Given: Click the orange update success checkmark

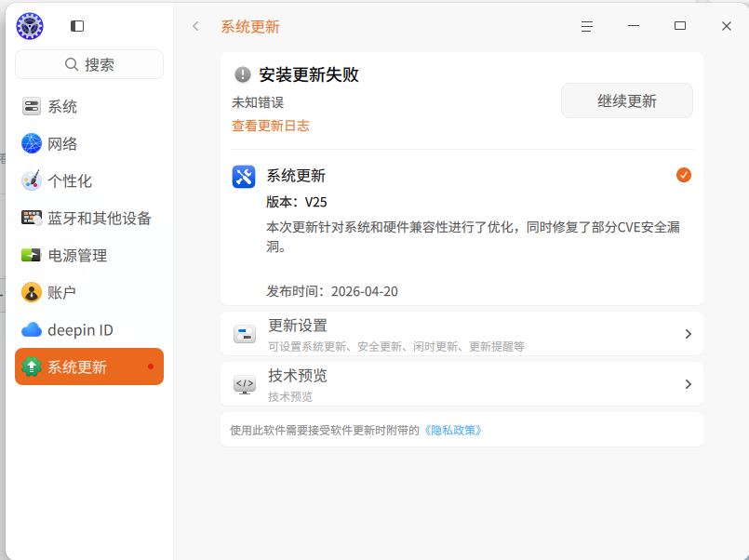Looking at the screenshot, I should click(684, 175).
